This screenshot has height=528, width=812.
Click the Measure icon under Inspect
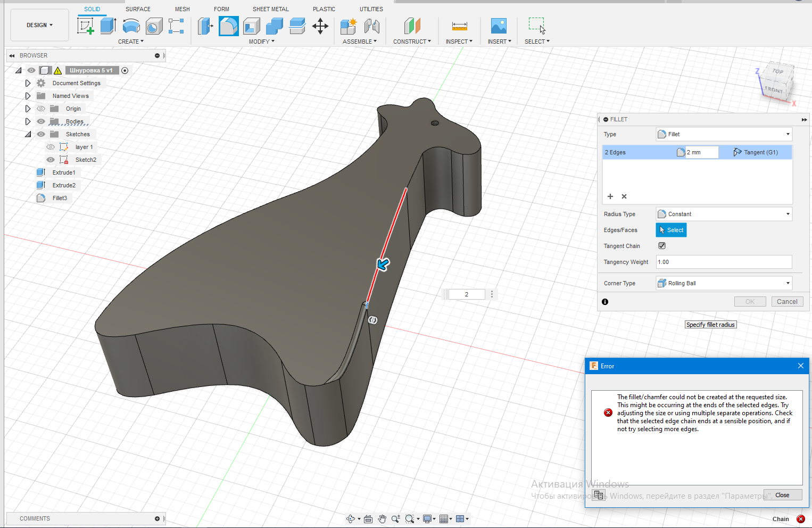[459, 26]
